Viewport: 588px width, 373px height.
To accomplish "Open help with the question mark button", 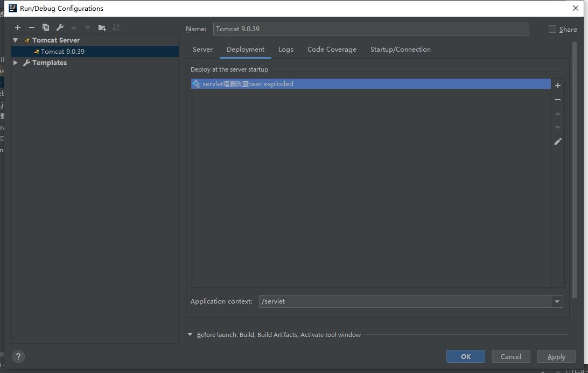I will coord(18,356).
